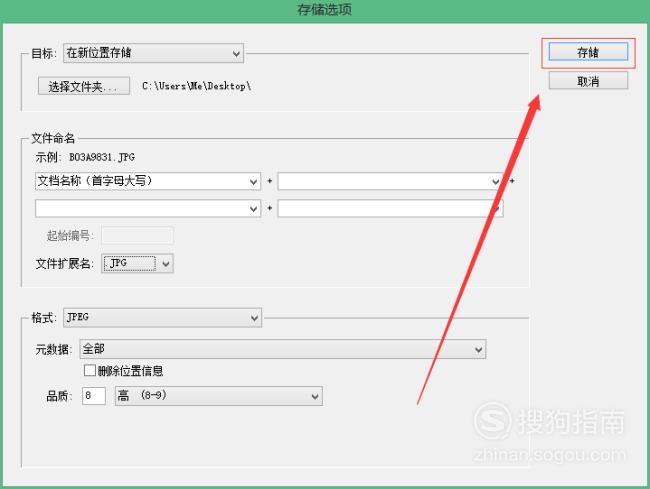Open the 文件扩展名 .JPG dropdown
Viewport: 650px width, 489px height.
pos(137,264)
